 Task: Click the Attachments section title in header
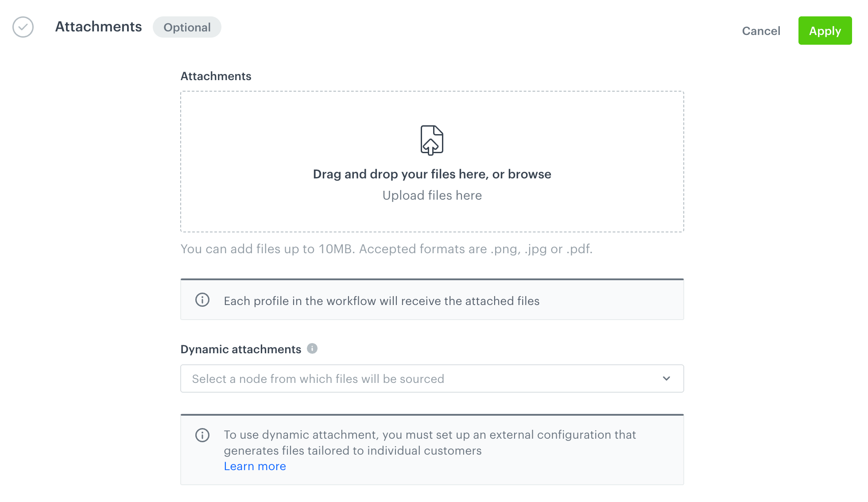(98, 27)
